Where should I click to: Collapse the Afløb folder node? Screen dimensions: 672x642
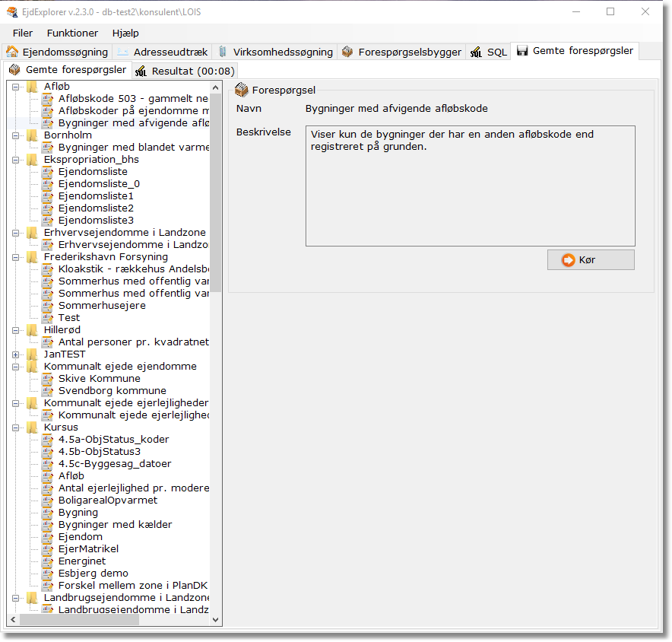(x=16, y=87)
